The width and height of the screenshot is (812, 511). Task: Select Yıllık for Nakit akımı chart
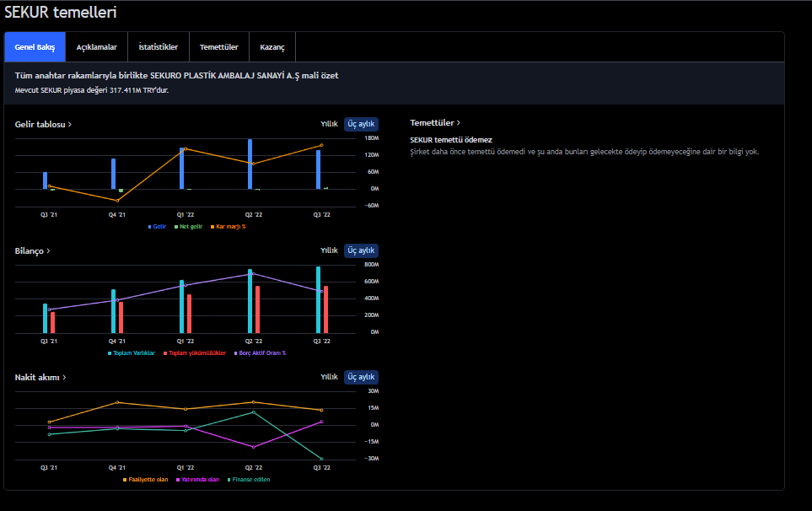329,376
